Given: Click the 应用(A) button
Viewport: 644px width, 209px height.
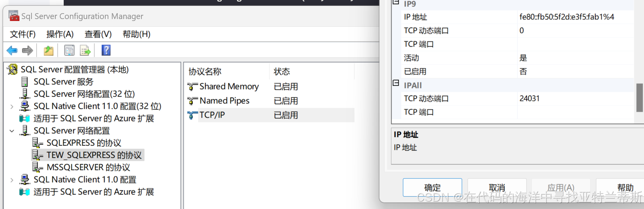Looking at the screenshot, I should pyautogui.click(x=561, y=188).
